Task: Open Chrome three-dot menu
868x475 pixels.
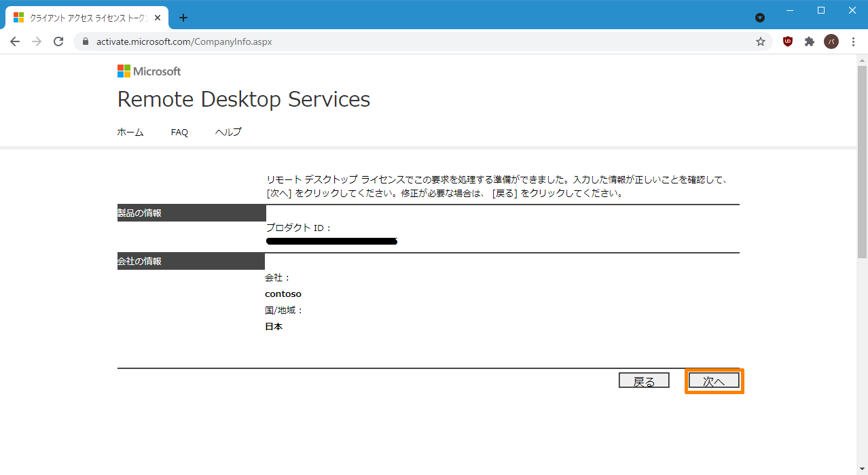Action: (853, 41)
